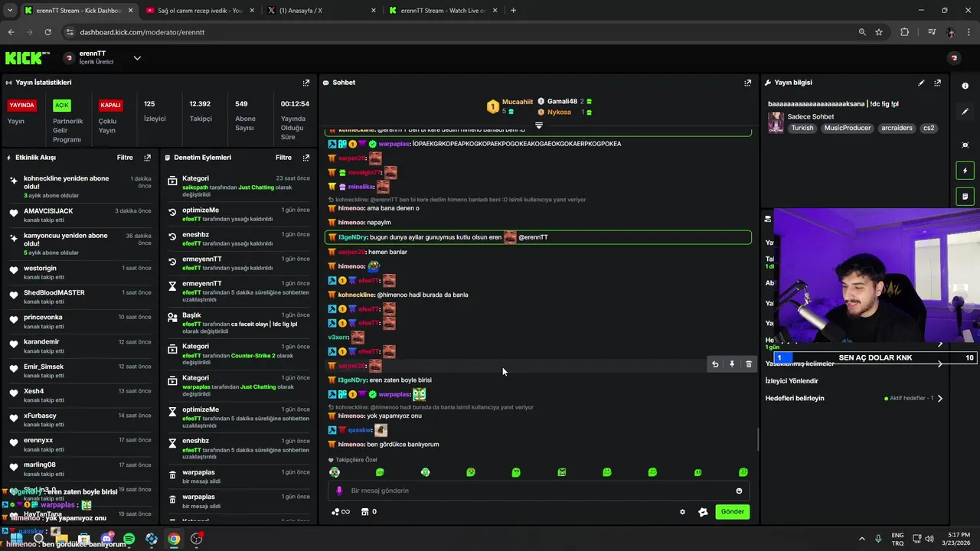980x551 pixels.
Task: Toggle the KAPALI multi-stream badge
Action: 110,106
